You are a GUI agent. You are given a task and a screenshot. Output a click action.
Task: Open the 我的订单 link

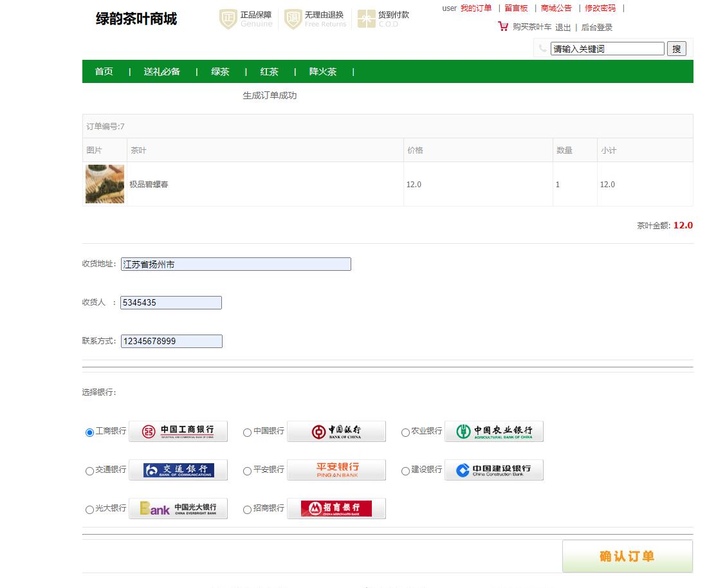477,8
